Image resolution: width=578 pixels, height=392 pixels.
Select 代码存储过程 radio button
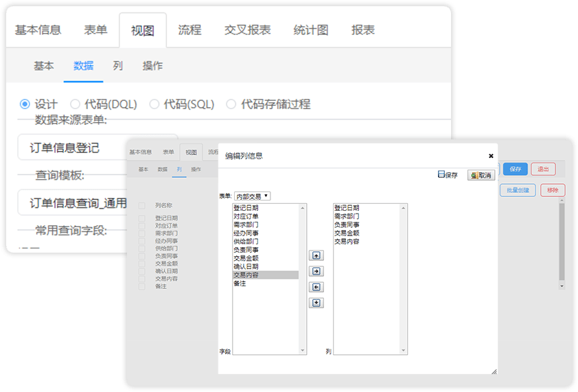pos(231,104)
